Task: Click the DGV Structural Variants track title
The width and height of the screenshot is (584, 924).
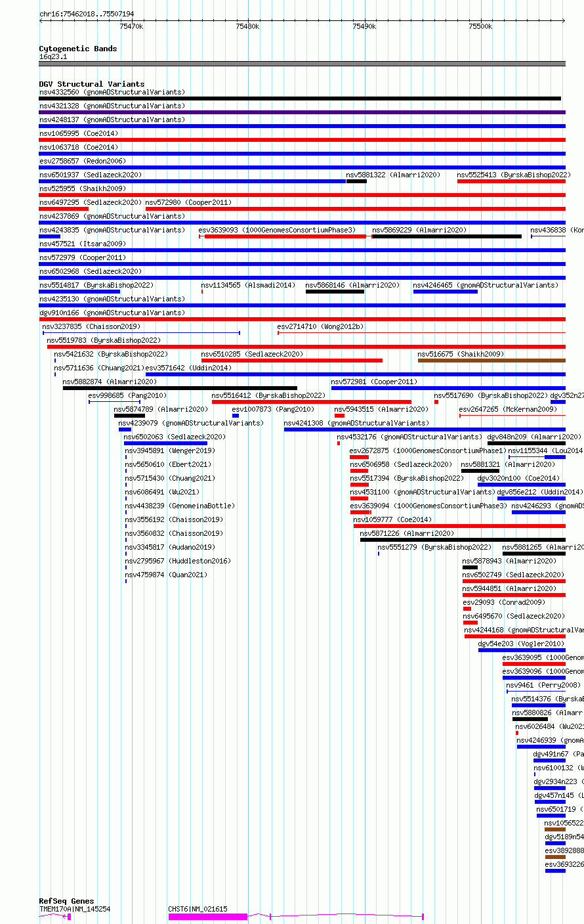Action: (x=92, y=84)
